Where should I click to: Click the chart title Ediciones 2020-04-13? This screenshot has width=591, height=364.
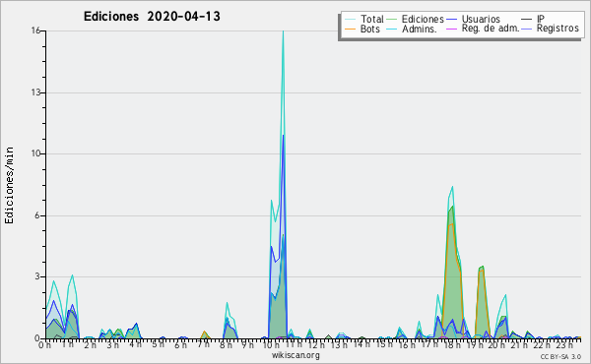click(152, 17)
